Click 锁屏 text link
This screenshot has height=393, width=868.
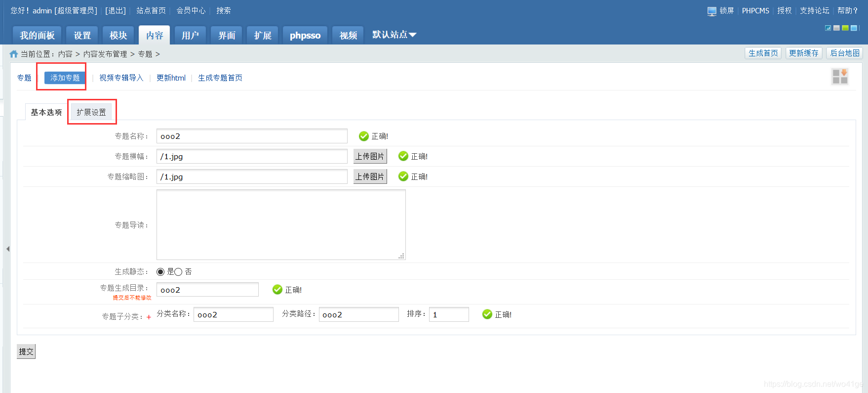pos(727,10)
